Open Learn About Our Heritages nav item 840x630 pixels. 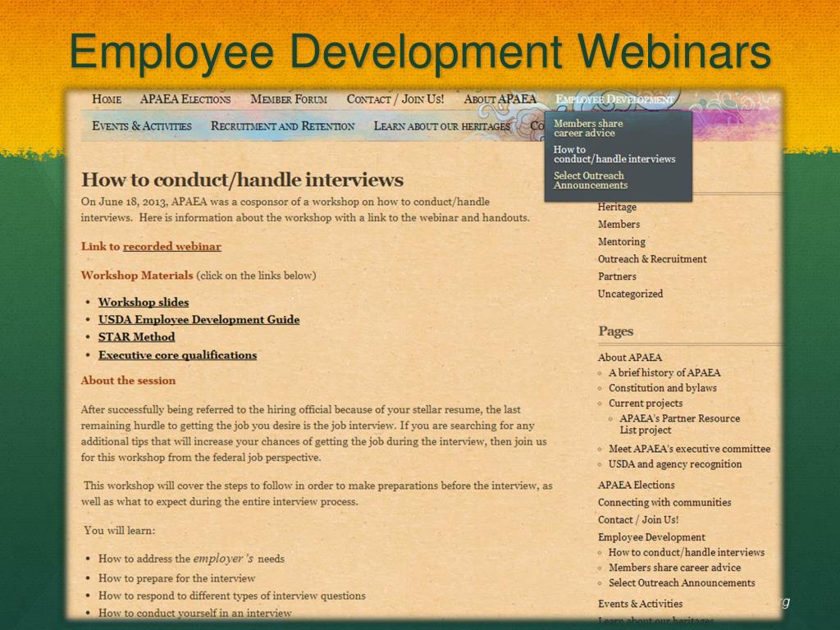(442, 126)
